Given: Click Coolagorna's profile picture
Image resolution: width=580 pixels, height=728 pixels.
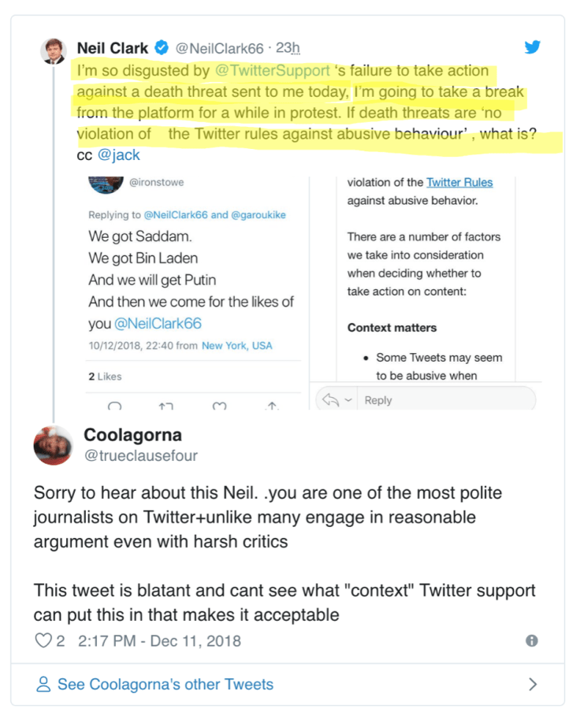Looking at the screenshot, I should (x=54, y=444).
